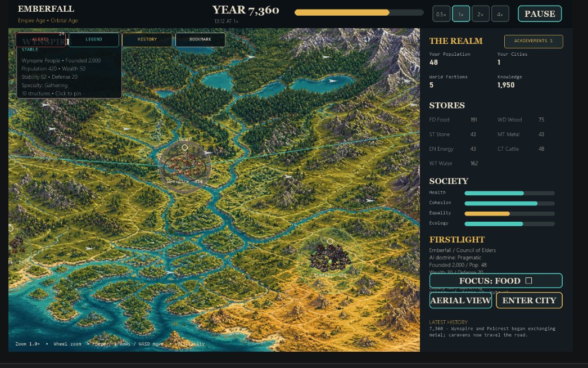Click the 'MT Metal' store entry
The width and height of the screenshot is (588, 368).
[521, 134]
